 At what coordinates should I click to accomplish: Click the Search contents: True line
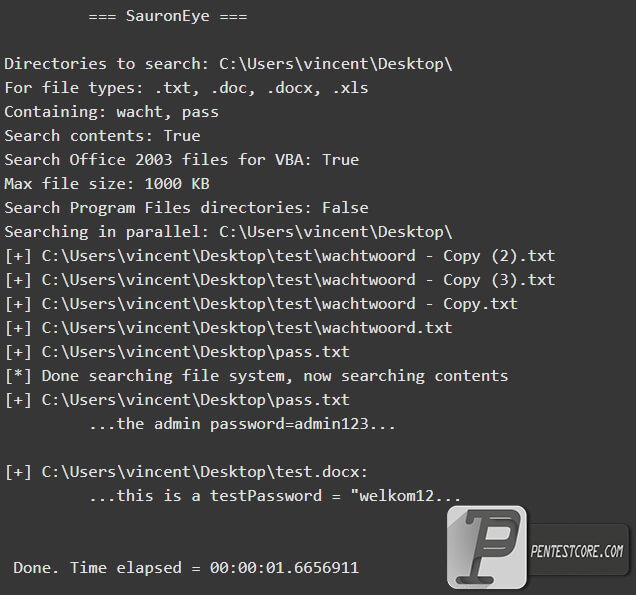[102, 136]
